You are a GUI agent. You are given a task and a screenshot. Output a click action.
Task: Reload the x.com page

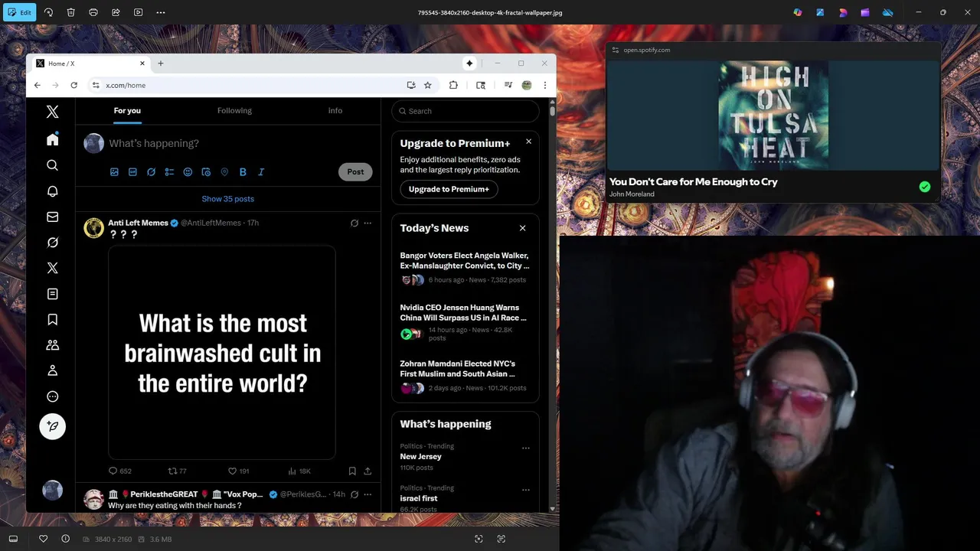click(73, 85)
